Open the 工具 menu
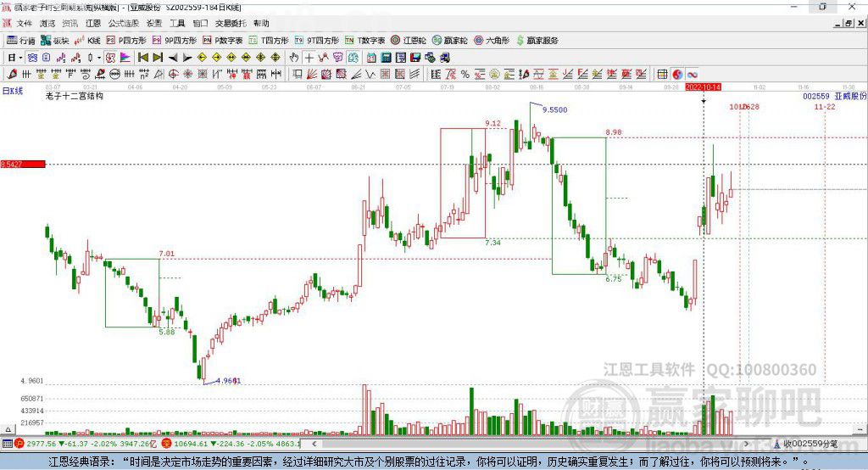This screenshot has height=470, width=868. coord(177,23)
